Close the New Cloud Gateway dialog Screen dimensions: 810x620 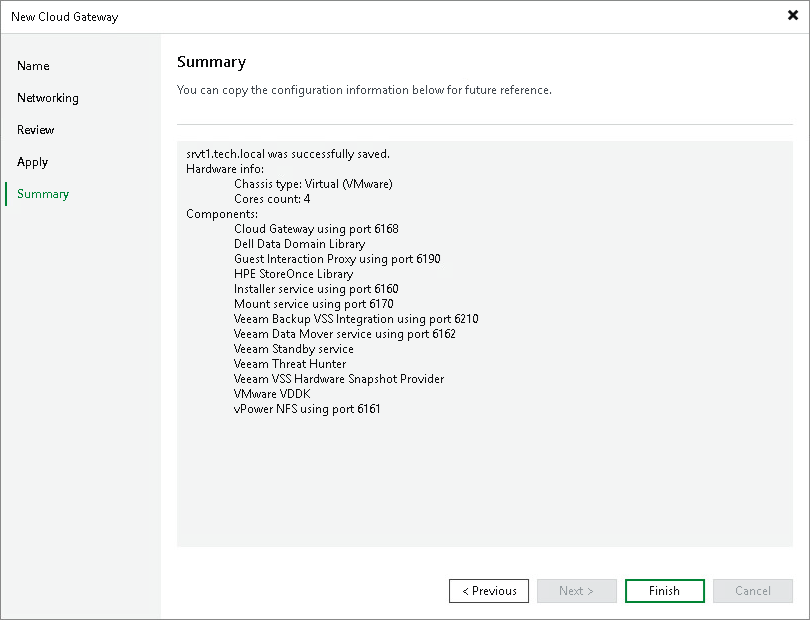click(x=795, y=16)
